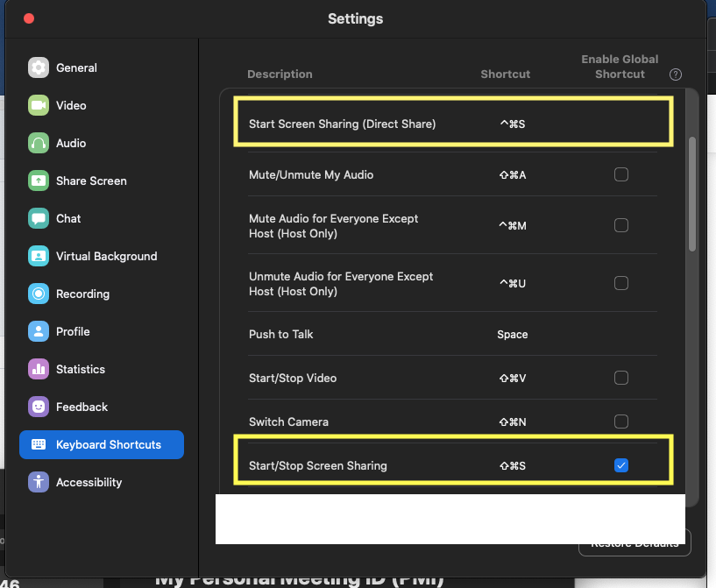Click the Chat bubble icon
The image size is (716, 588).
tap(39, 219)
